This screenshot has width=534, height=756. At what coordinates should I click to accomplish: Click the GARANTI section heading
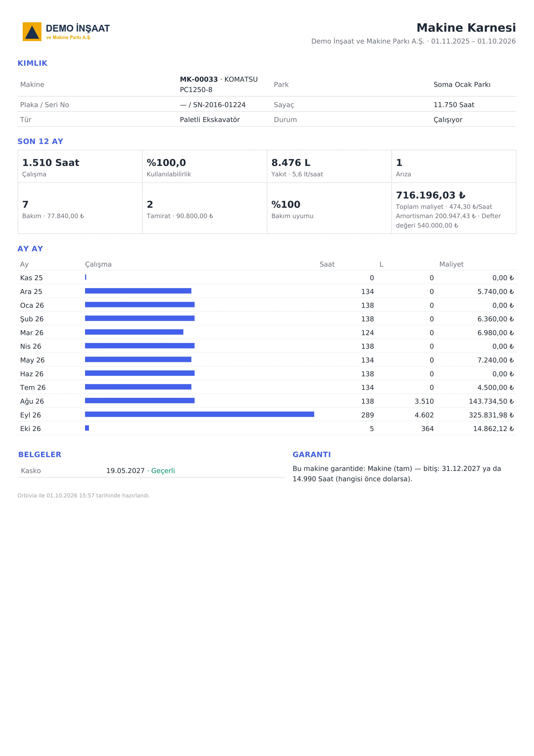click(x=312, y=455)
